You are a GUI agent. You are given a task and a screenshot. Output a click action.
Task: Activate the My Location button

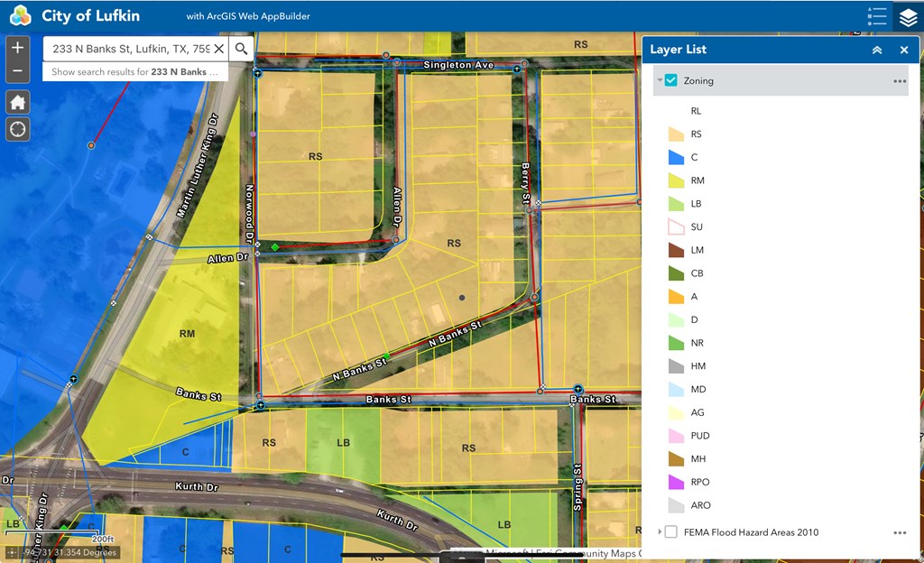click(18, 129)
